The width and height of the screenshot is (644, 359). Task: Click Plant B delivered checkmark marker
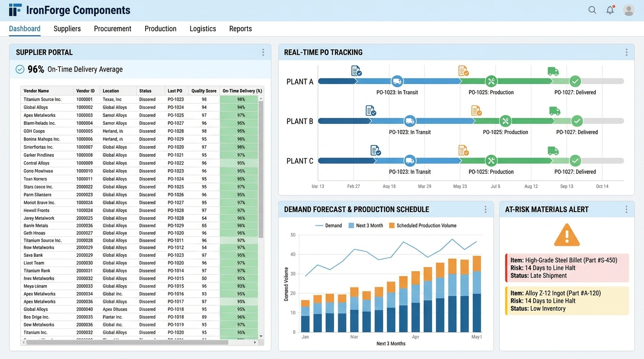pyautogui.click(x=577, y=121)
